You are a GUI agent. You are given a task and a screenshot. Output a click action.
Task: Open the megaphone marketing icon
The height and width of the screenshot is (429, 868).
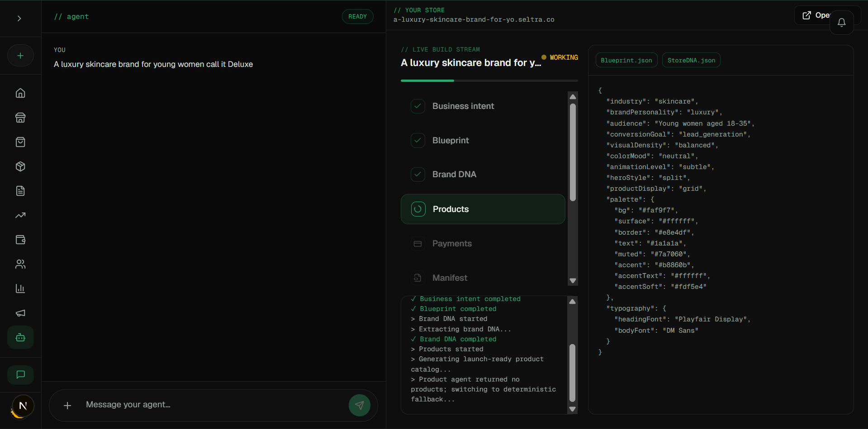[20, 313]
